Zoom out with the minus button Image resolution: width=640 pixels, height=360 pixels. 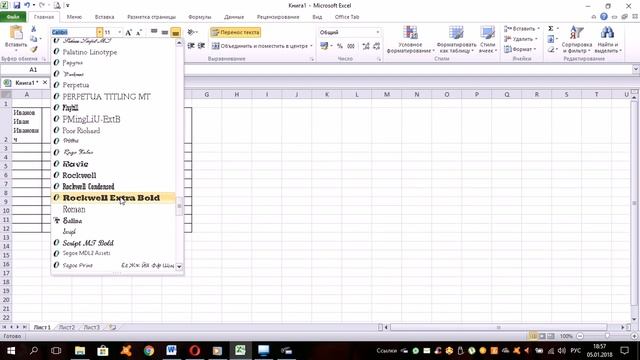tap(580, 336)
